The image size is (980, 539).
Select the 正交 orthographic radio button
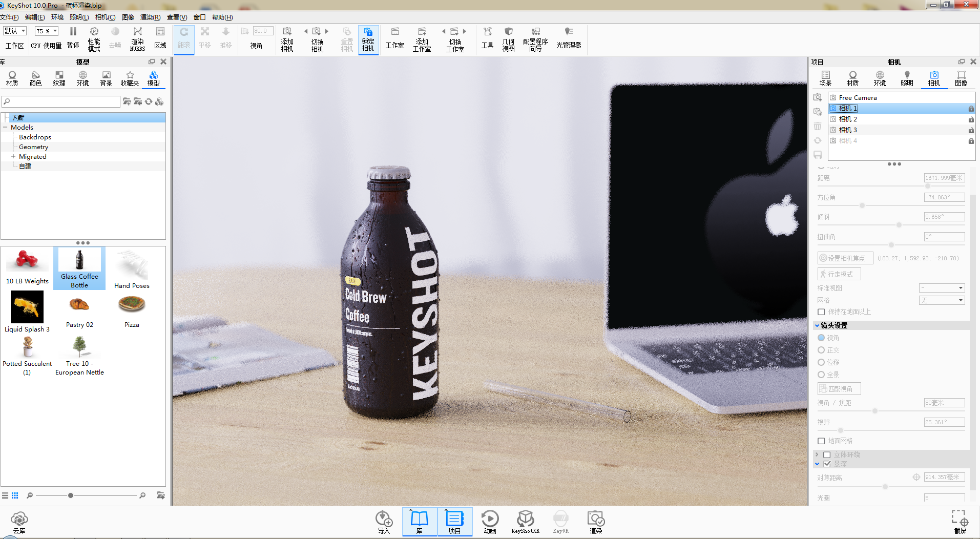coord(821,350)
